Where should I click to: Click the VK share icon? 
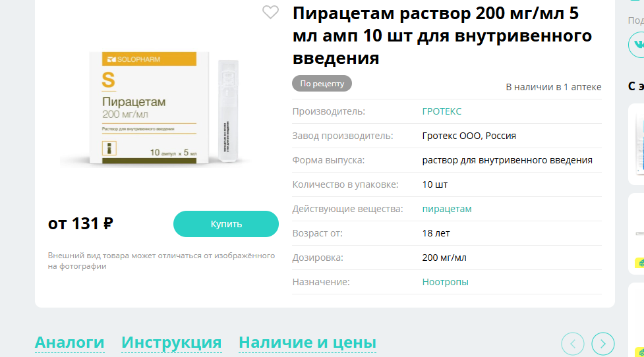click(637, 44)
